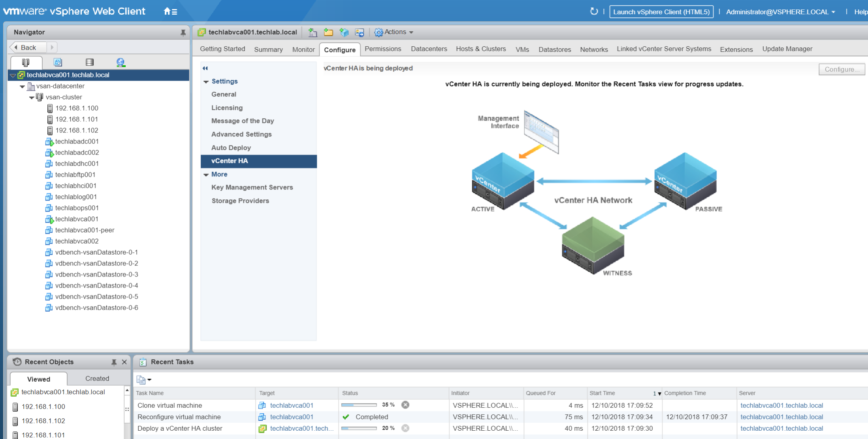Image resolution: width=868 pixels, height=439 pixels.
Task: Click the third object toolbar icon before Actions
Action: [x=344, y=32]
